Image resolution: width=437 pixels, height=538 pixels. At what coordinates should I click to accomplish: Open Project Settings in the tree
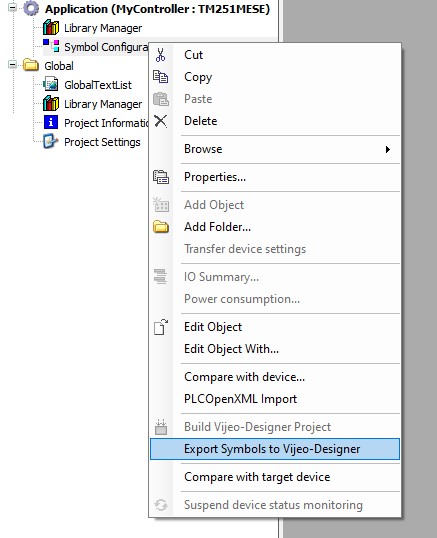102,142
